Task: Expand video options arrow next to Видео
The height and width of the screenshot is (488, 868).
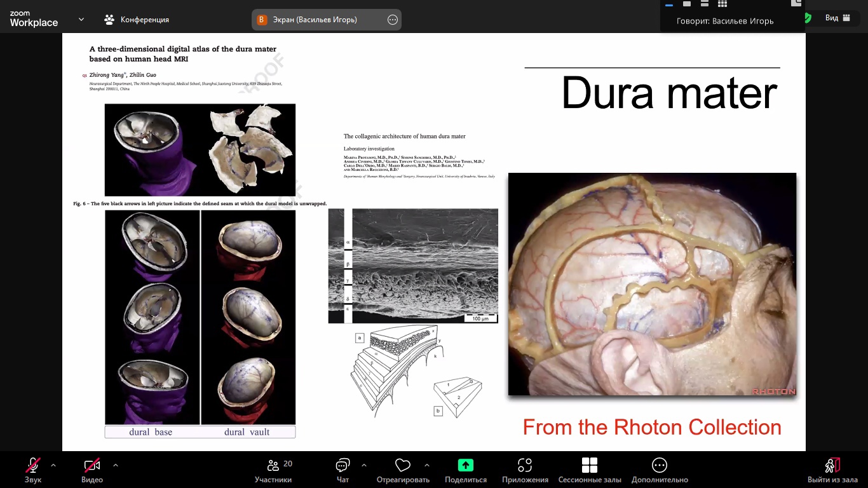Action: [x=116, y=465]
